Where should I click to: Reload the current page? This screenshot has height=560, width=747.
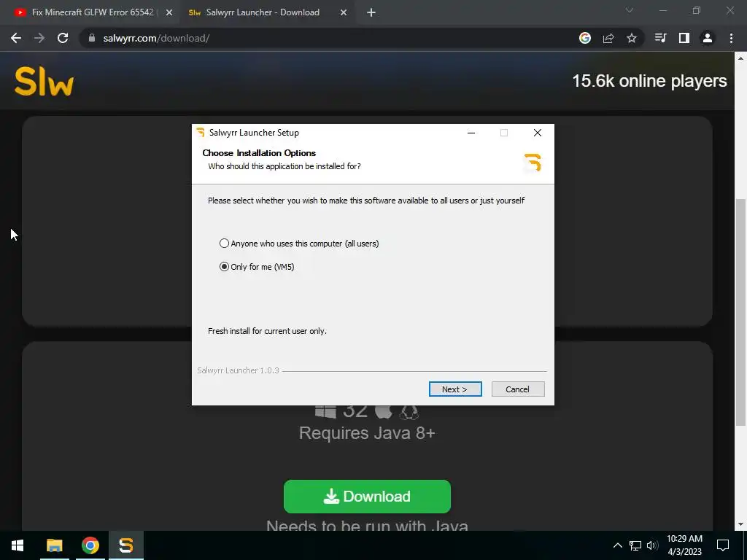pyautogui.click(x=63, y=38)
